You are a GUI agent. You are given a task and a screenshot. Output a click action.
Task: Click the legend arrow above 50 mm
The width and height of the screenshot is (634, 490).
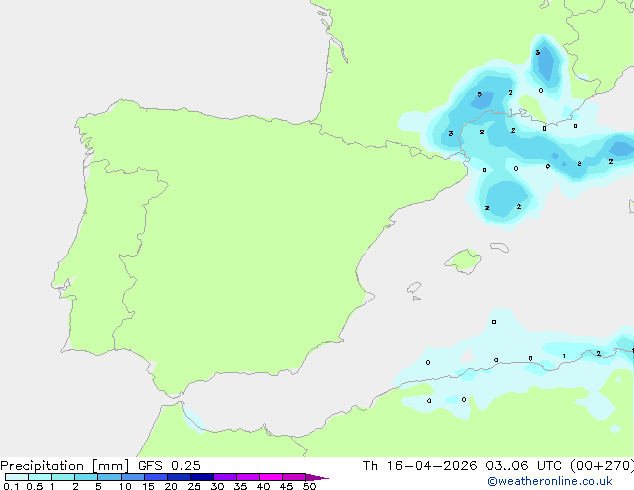click(317, 477)
